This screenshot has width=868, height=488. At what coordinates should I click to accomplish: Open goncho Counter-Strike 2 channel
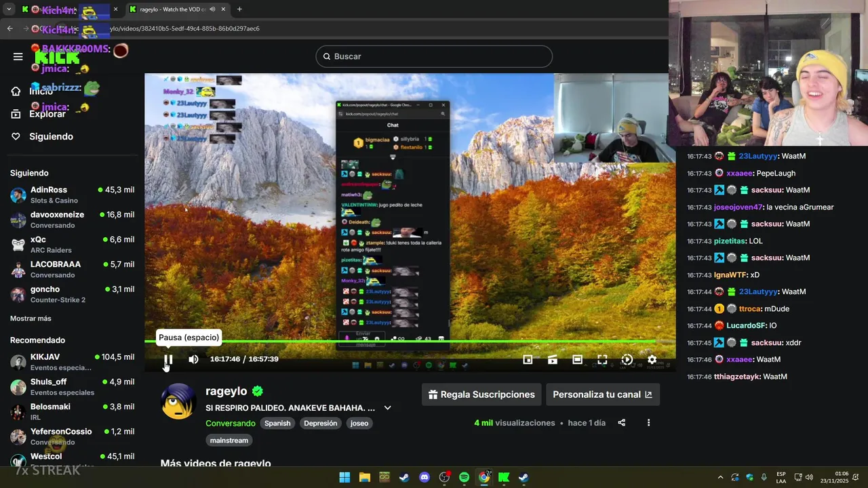point(73,294)
